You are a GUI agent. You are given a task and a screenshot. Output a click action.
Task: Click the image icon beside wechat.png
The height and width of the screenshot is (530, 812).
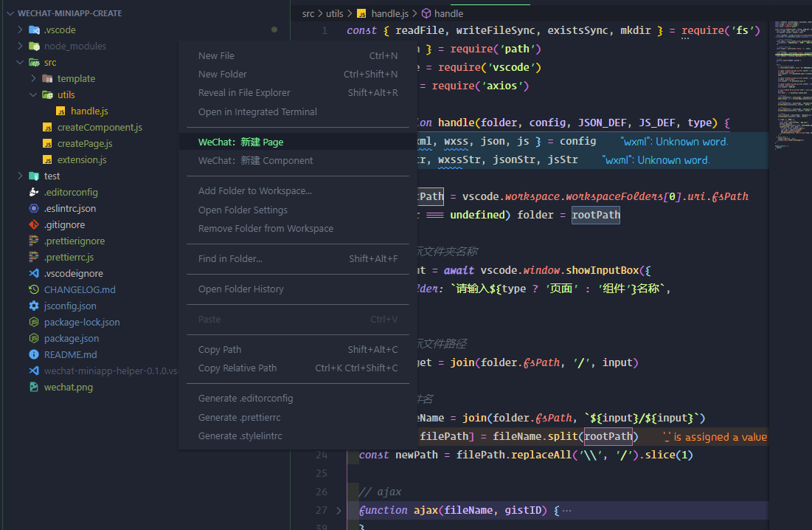(34, 388)
